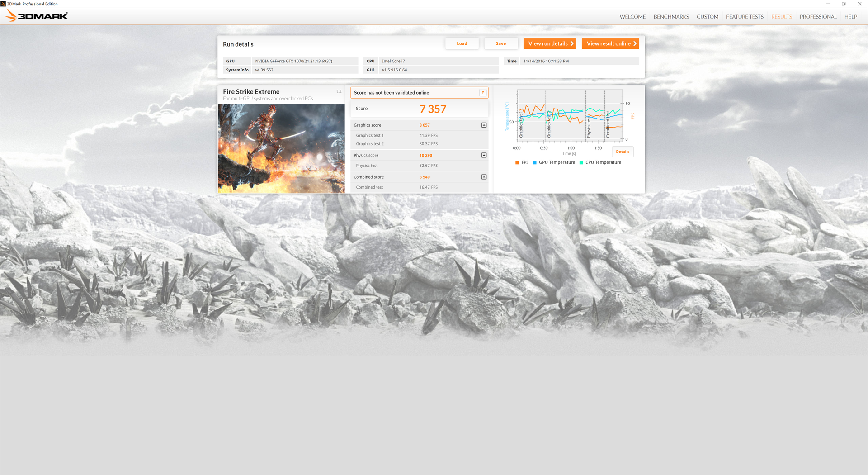The image size is (868, 475).
Task: Collapse the Physics score section
Action: 484,155
